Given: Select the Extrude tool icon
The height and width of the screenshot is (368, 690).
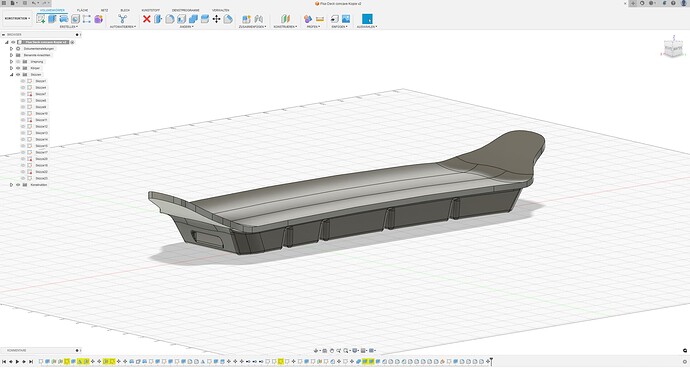Looking at the screenshot, I should 52,18.
